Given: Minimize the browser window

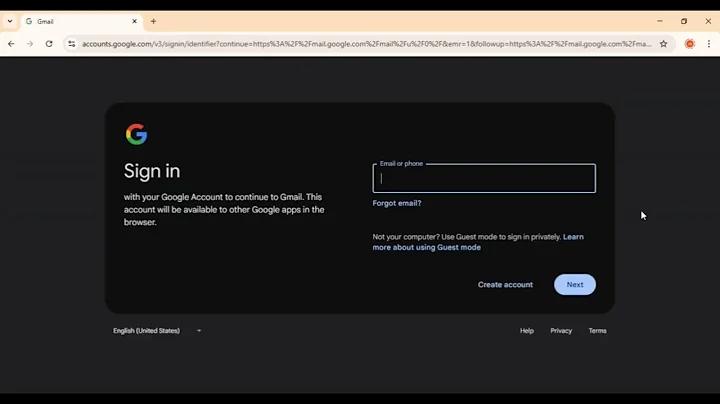Looking at the screenshot, I should pos(660,21).
